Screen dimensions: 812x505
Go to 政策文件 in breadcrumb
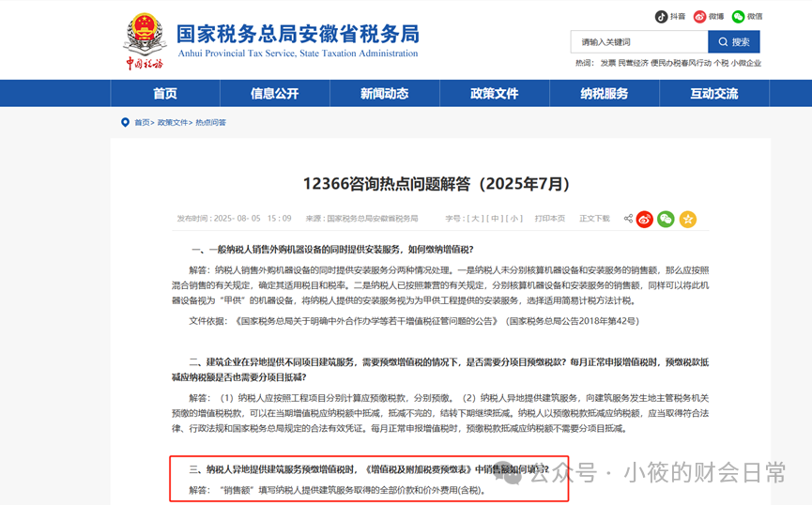(173, 123)
